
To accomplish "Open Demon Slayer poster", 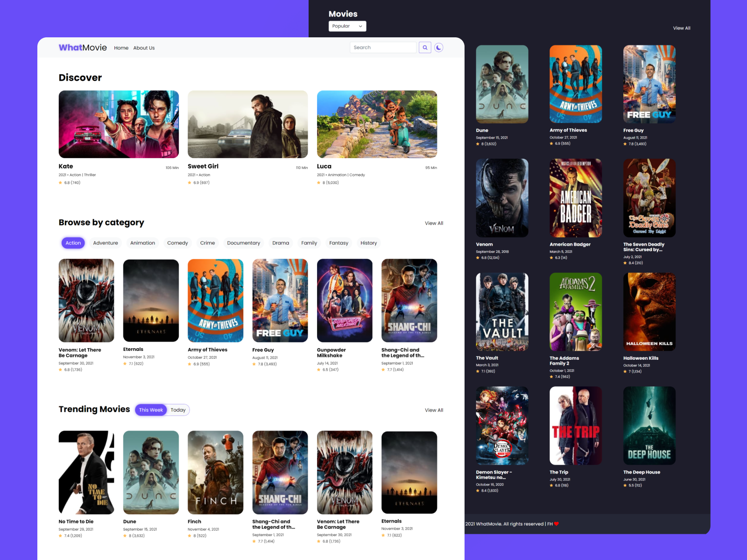I will click(x=502, y=426).
